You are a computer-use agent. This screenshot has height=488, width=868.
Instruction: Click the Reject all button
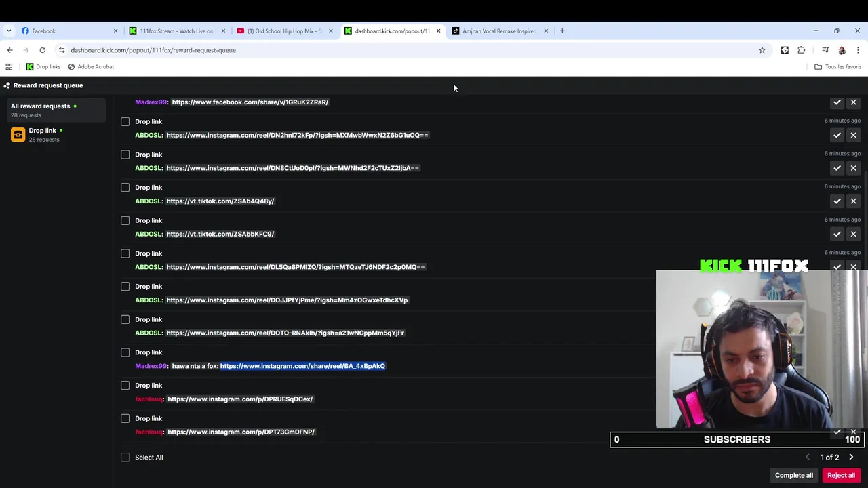(841, 476)
